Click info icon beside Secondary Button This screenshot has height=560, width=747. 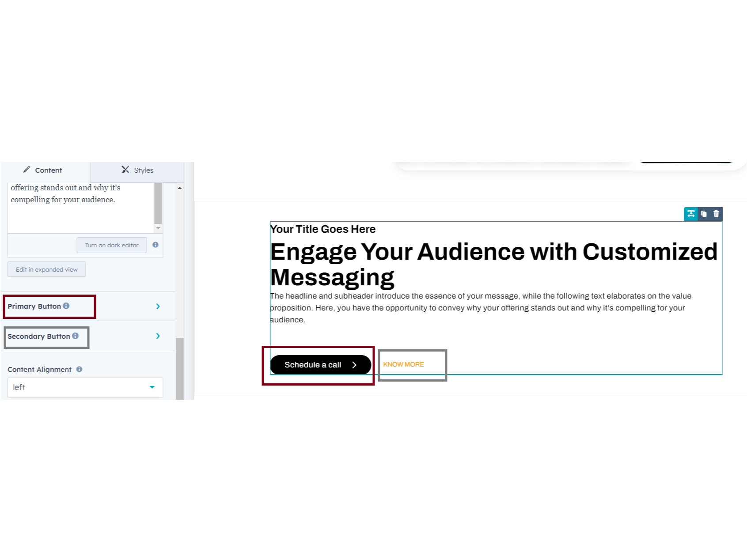[x=76, y=336]
